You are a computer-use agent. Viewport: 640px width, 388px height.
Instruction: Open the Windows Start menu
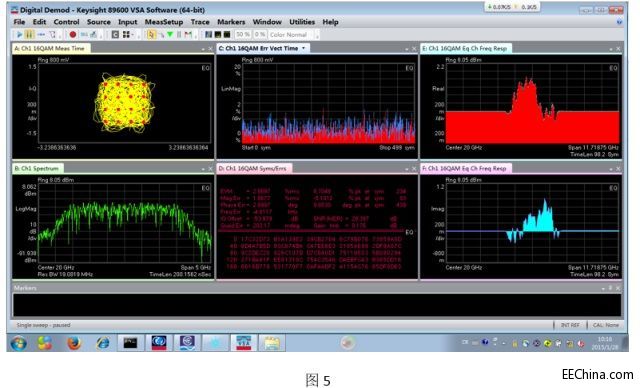pyautogui.click(x=19, y=343)
